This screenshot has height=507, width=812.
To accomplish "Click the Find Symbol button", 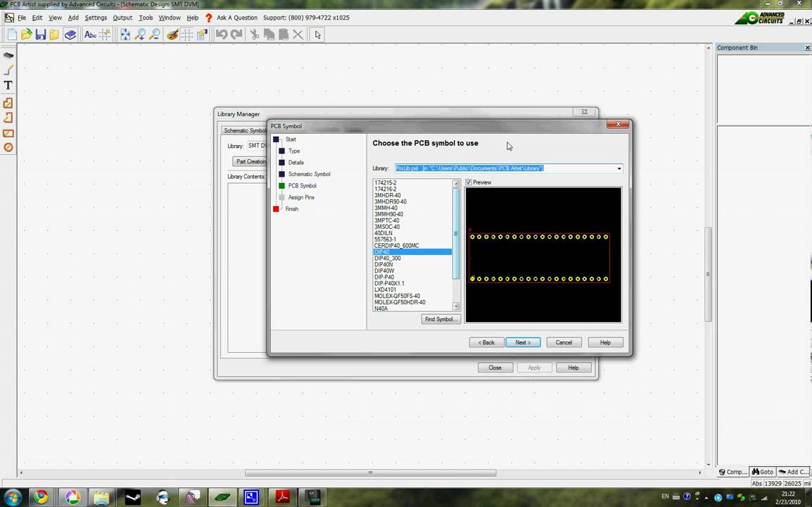I will [440, 319].
